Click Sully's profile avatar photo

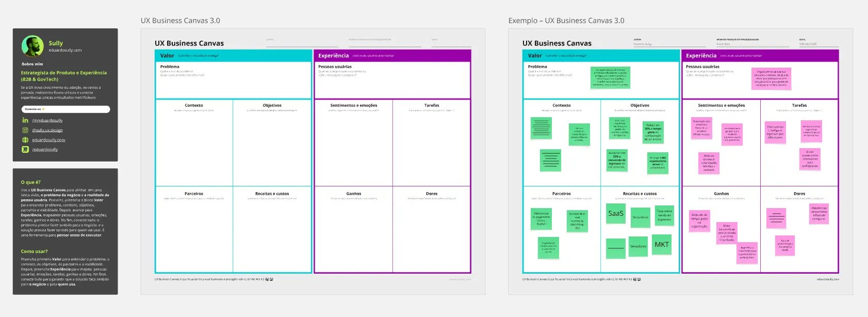click(x=32, y=46)
